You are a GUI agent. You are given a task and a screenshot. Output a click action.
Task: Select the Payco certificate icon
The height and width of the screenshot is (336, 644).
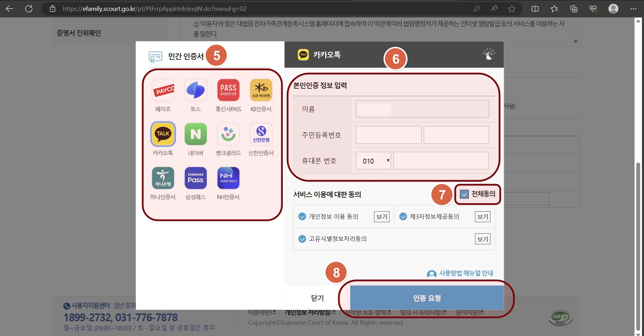coord(163,90)
